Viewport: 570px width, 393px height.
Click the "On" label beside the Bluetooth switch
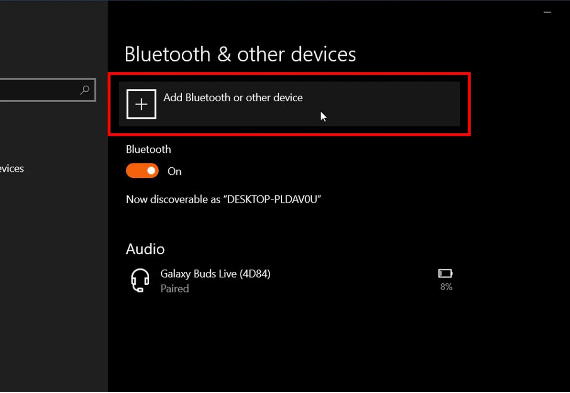[174, 172]
